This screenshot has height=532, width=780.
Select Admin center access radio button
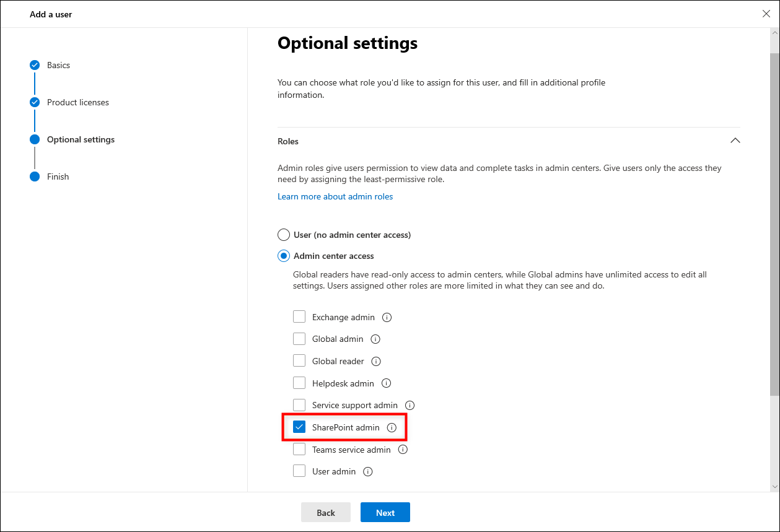(x=284, y=256)
